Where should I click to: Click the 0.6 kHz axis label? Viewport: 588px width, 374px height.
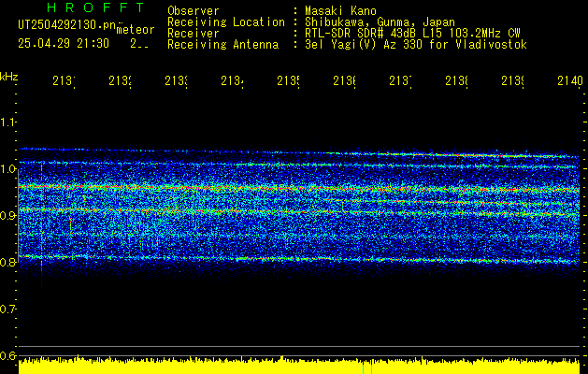[x=7, y=355]
